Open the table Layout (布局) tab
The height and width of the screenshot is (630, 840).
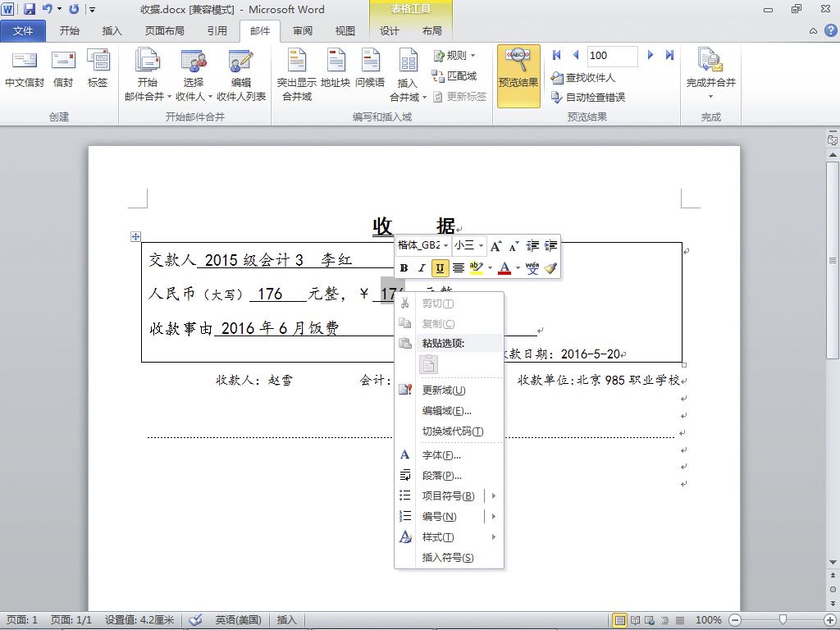(431, 31)
